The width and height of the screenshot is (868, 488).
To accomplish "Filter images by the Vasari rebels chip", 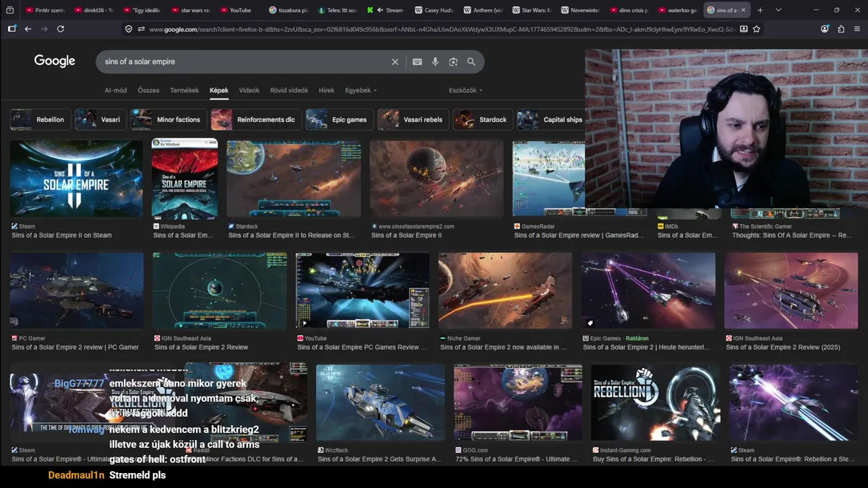I will pos(414,119).
